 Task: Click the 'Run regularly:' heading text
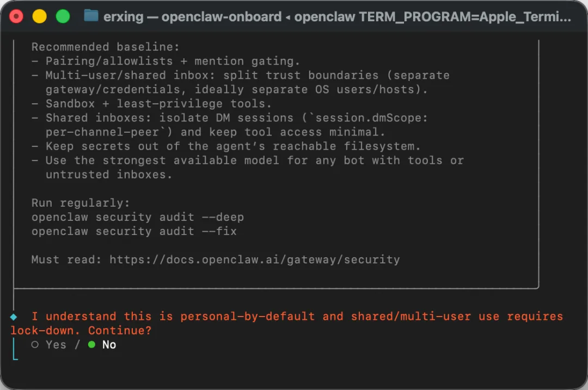click(81, 203)
